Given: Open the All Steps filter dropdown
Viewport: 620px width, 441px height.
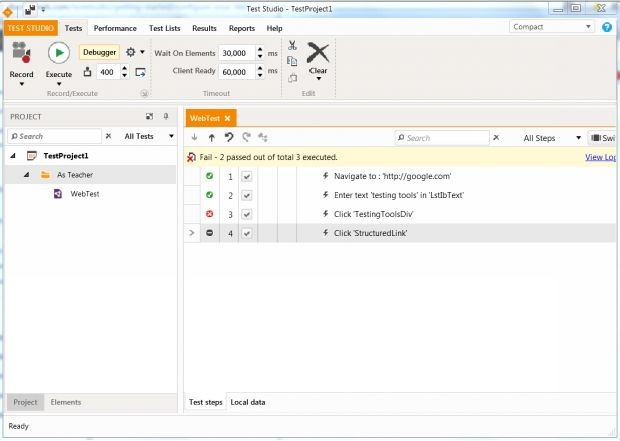Looking at the screenshot, I should 552,138.
